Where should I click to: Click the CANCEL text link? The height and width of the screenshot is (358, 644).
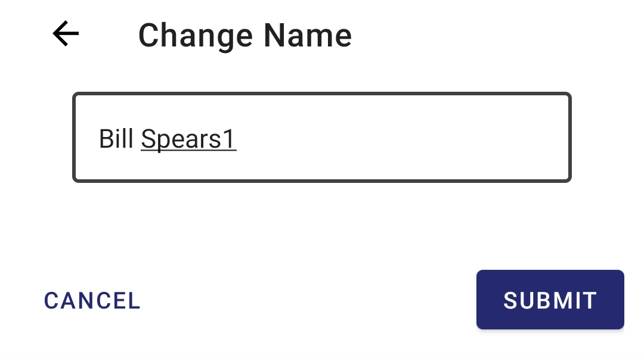pos(92,301)
